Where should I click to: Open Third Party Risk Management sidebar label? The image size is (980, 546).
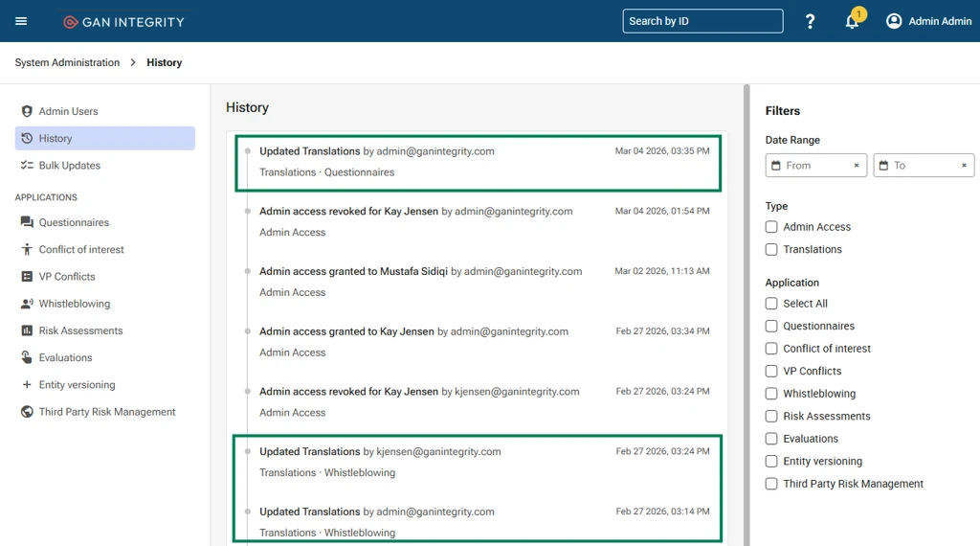[107, 412]
